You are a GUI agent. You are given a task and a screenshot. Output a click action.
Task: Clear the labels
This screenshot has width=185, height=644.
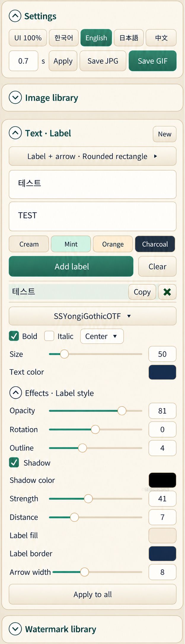pos(157,267)
